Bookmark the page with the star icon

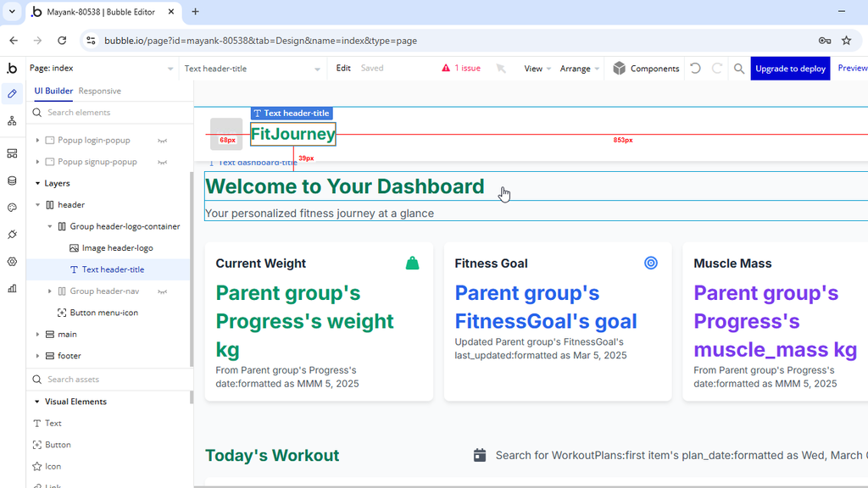[847, 41]
